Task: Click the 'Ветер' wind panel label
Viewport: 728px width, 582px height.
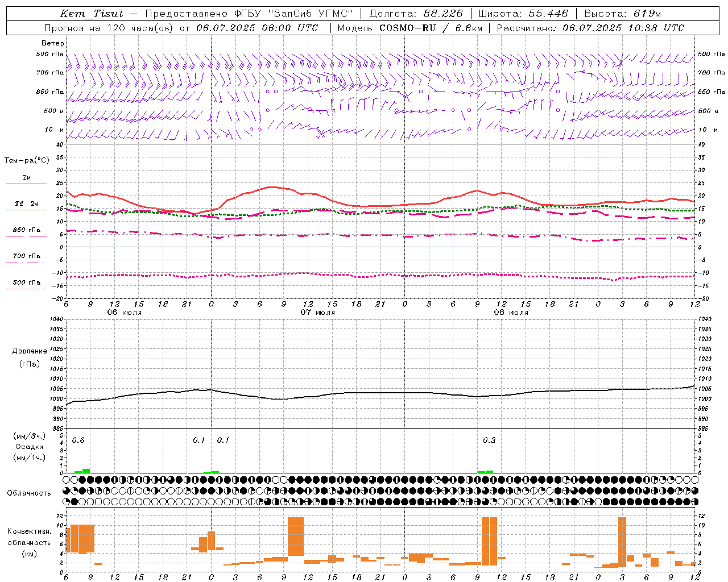Action: (x=53, y=43)
